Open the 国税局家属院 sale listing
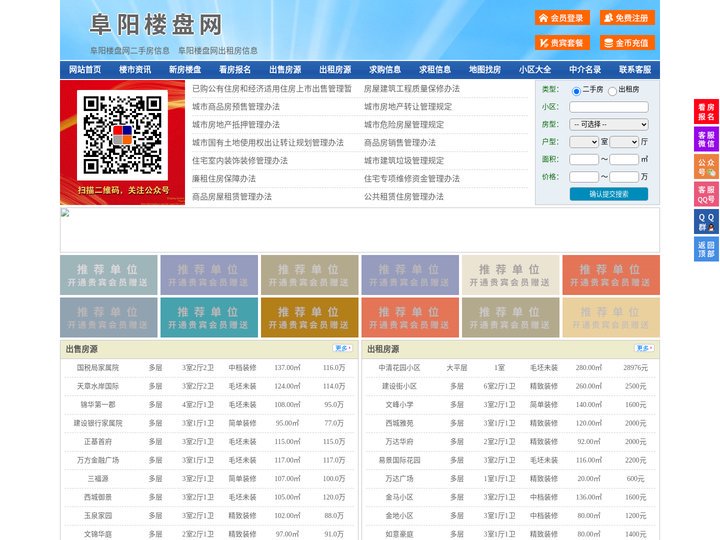The width and height of the screenshot is (720, 540). pyautogui.click(x=98, y=368)
